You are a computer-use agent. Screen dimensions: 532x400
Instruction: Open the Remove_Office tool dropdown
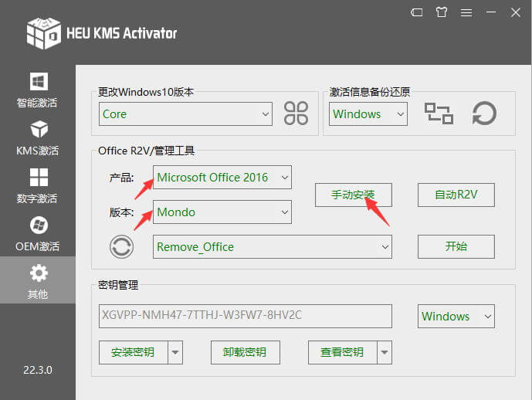[273, 246]
